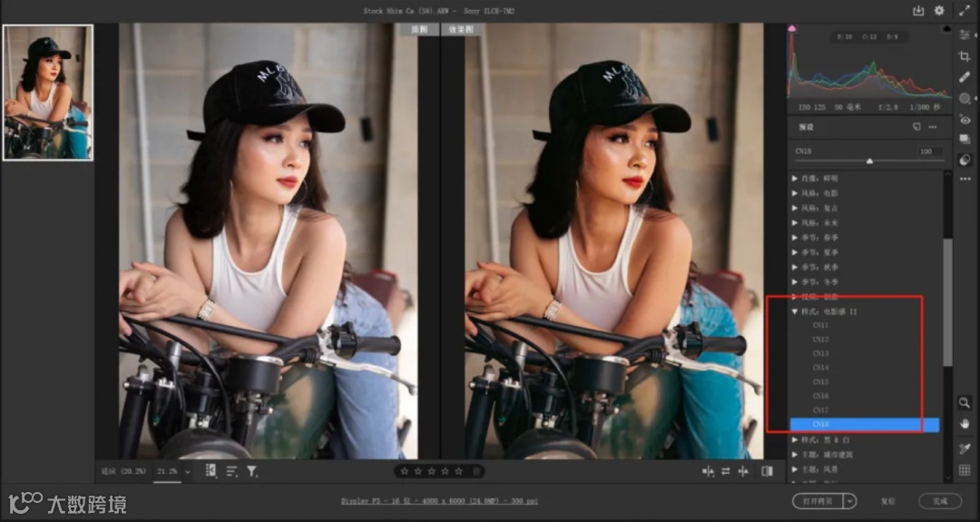Click the trash mark-for-deletion icon
The height and width of the screenshot is (522, 980).
click(475, 471)
